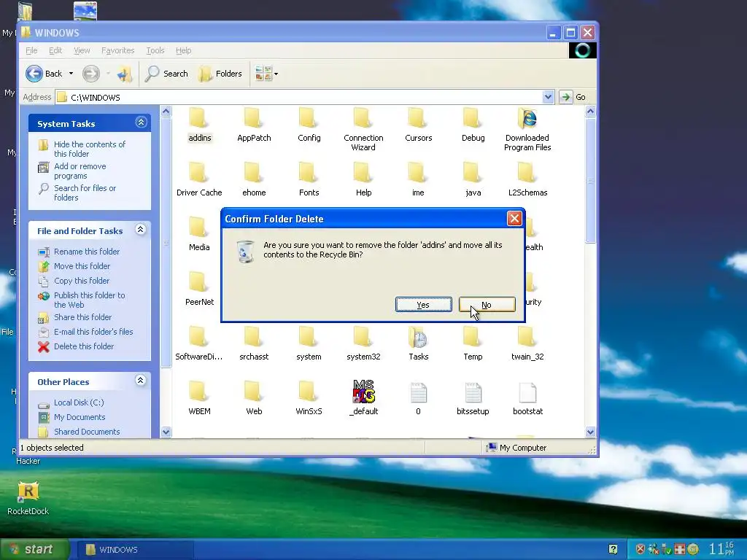The height and width of the screenshot is (560, 747).
Task: Open the Search toolbar button
Action: pos(167,74)
